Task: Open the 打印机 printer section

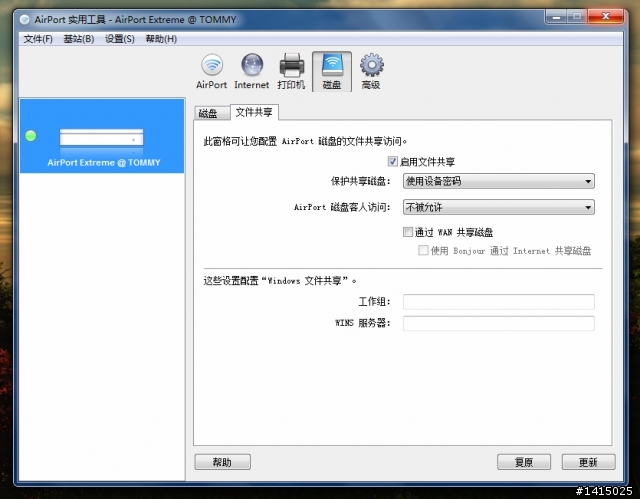Action: tap(291, 71)
